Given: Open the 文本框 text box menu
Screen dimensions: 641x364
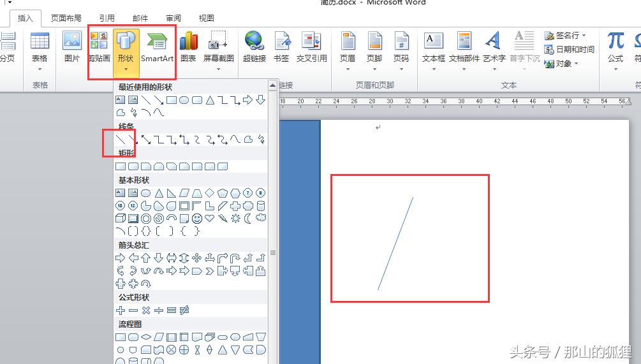Looking at the screenshot, I should [x=433, y=51].
